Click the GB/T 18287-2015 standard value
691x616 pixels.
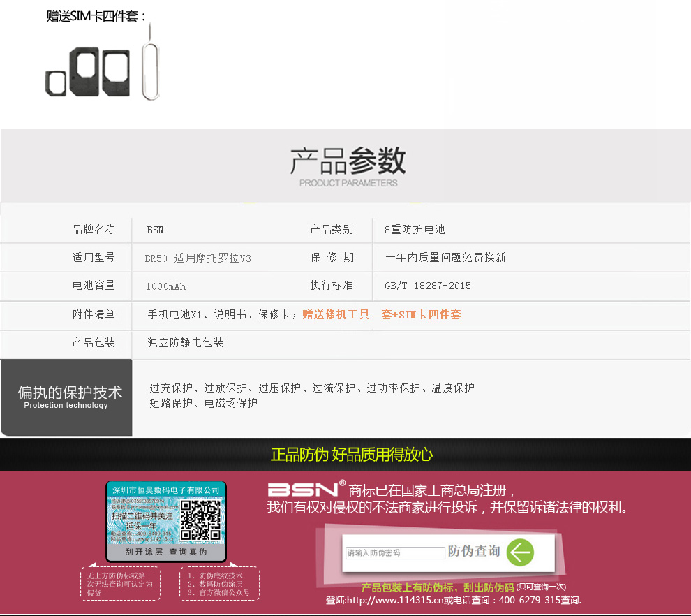point(428,286)
